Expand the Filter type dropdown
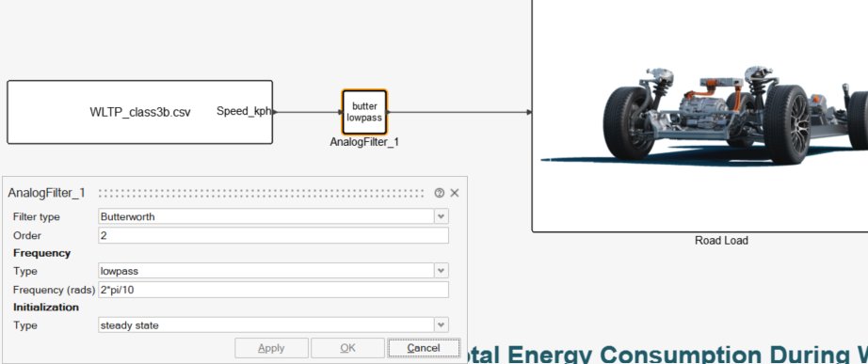Screen dimensions: 868x364 [442, 216]
